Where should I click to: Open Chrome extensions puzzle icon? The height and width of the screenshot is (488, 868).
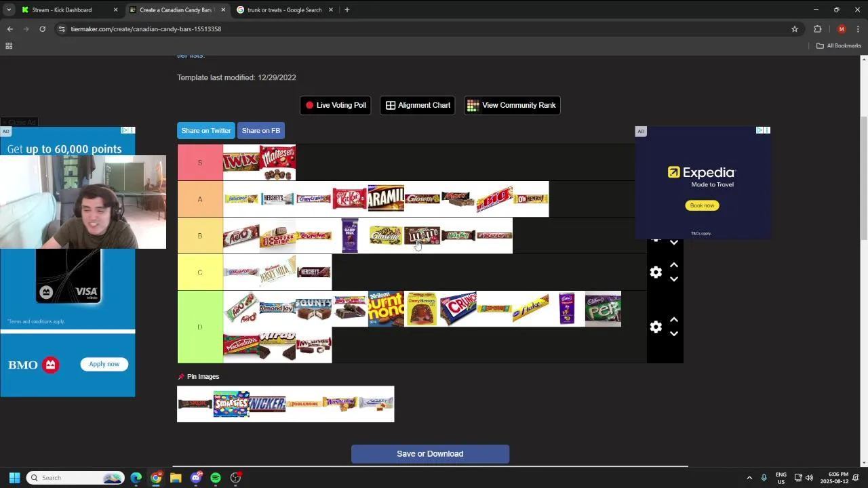coord(817,29)
